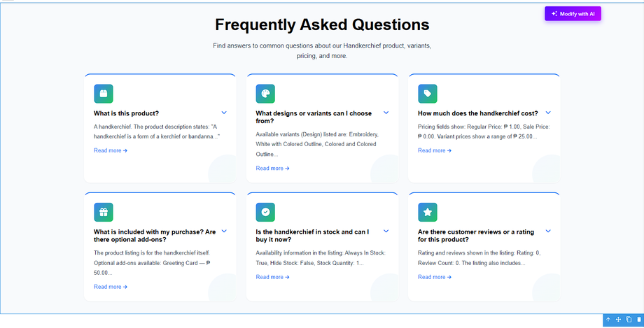644x328 pixels.
Task: Open 'Read more' under the add-ons answer
Action: 110,287
